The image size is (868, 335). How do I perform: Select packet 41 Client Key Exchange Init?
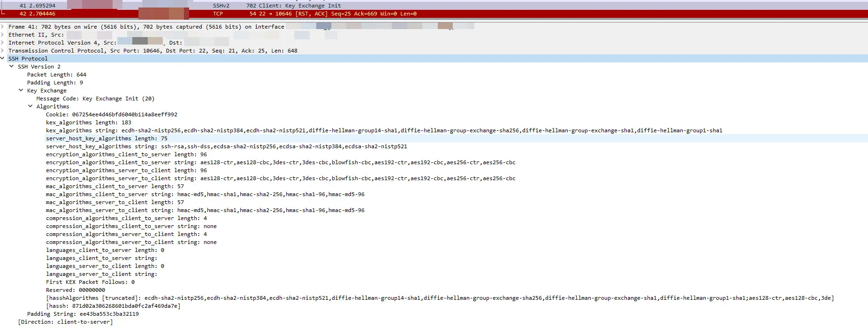[434, 6]
